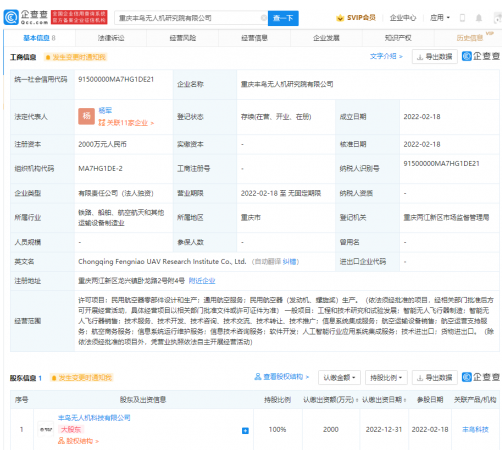
Task: Open the SVIP会员 crown link
Action: [x=356, y=18]
